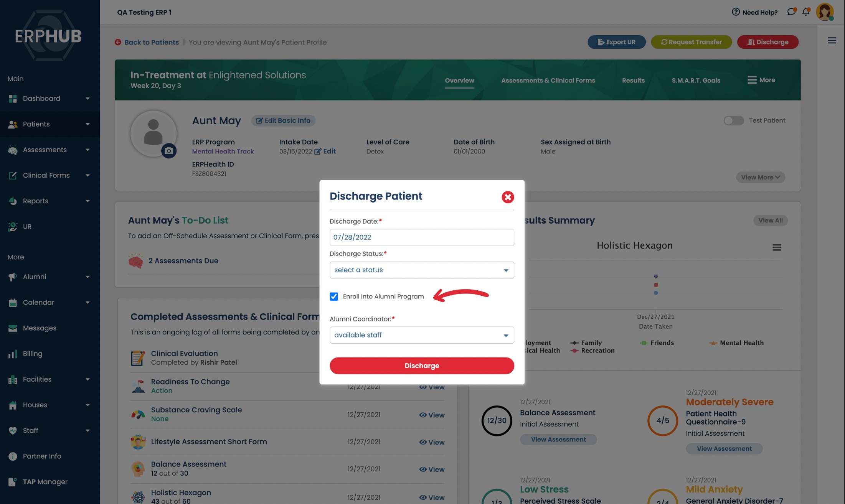Click the Staff heart icon
Image resolution: width=845 pixels, height=504 pixels.
pyautogui.click(x=13, y=431)
